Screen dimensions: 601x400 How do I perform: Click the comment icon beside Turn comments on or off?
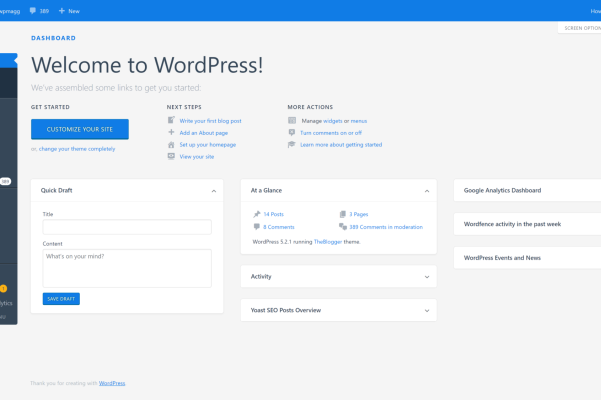(x=292, y=133)
